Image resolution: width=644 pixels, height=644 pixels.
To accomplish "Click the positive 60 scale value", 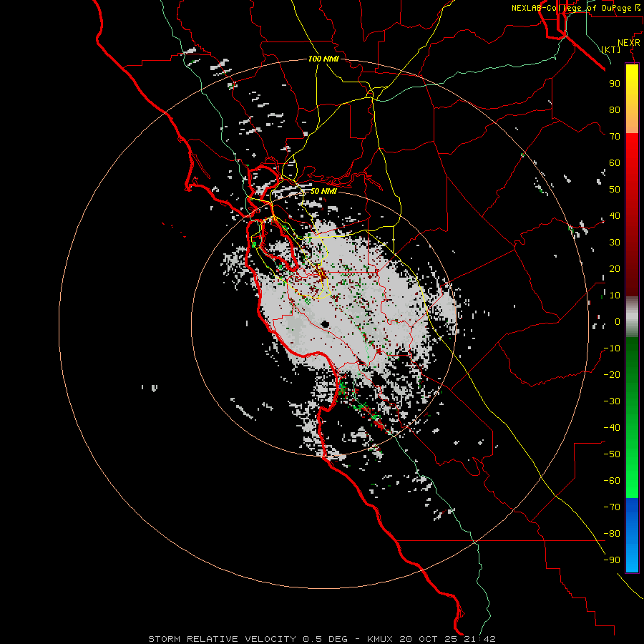I will pyautogui.click(x=615, y=163).
